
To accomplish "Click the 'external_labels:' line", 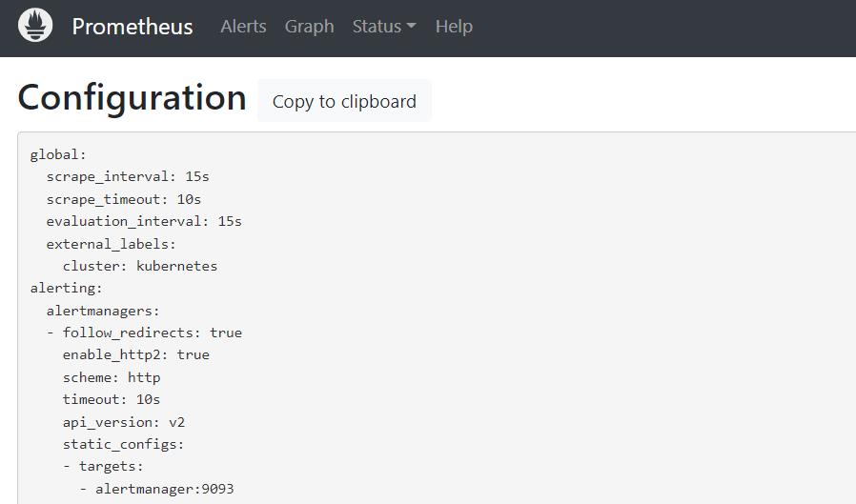I will (x=112, y=244).
